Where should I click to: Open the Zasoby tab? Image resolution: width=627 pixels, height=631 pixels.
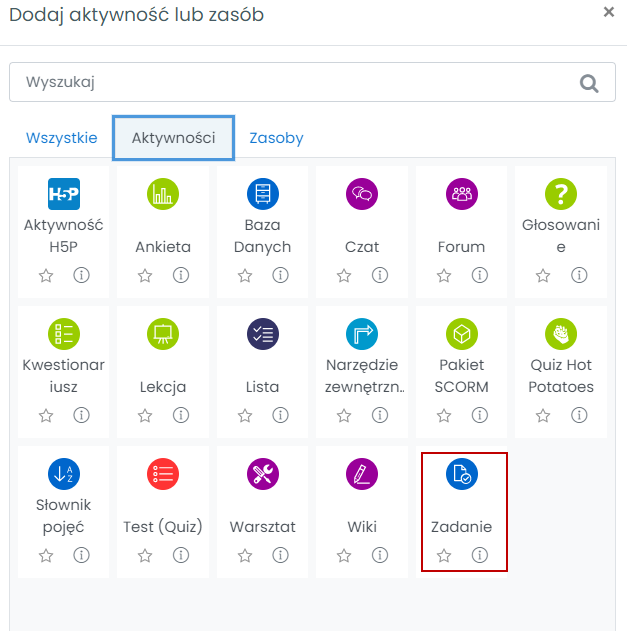pyautogui.click(x=276, y=138)
